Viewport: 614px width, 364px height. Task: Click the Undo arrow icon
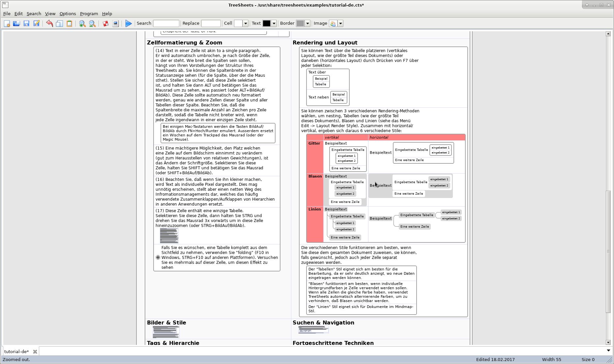(x=49, y=23)
